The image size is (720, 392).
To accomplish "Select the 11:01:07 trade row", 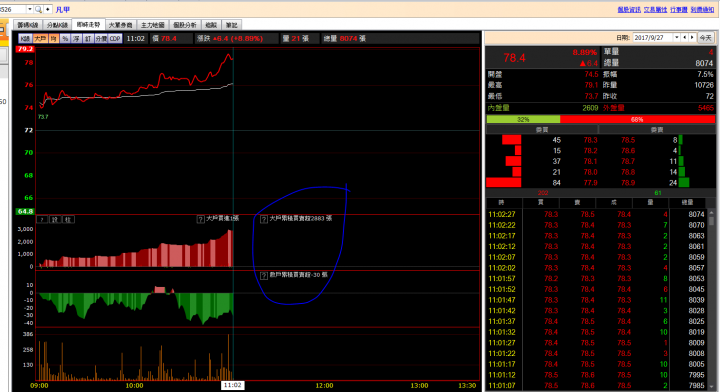I will click(x=596, y=386).
